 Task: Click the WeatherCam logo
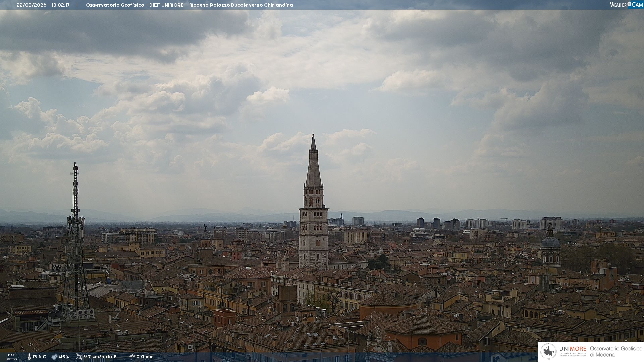(x=626, y=4)
